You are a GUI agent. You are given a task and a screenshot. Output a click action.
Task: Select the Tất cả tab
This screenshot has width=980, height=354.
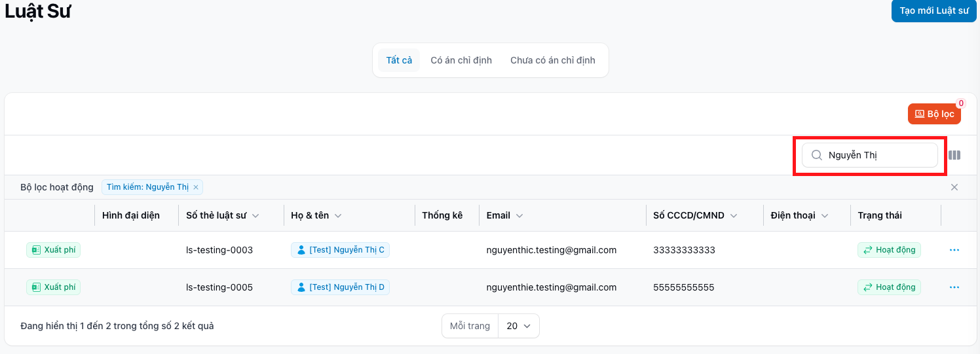coord(399,60)
